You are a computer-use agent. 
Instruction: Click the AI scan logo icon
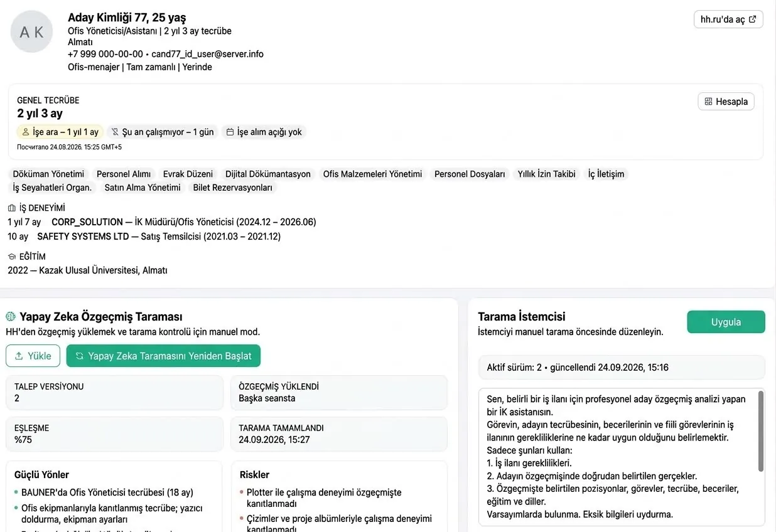(x=11, y=316)
